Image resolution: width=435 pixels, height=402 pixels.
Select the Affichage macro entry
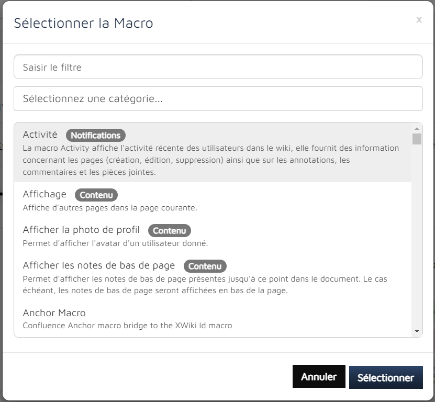pos(213,200)
